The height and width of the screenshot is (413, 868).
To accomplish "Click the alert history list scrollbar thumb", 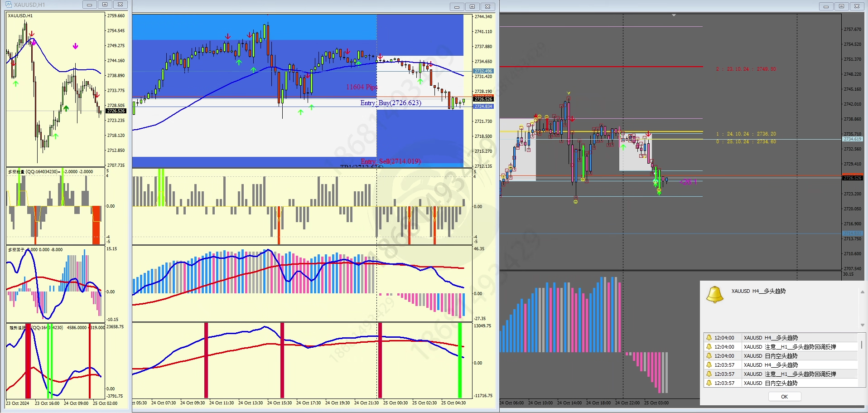I will [x=862, y=345].
